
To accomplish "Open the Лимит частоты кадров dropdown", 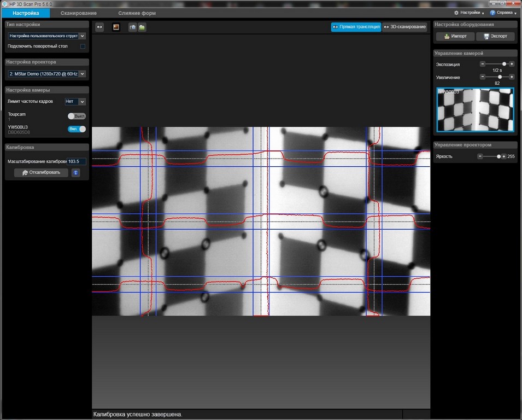I will click(75, 102).
